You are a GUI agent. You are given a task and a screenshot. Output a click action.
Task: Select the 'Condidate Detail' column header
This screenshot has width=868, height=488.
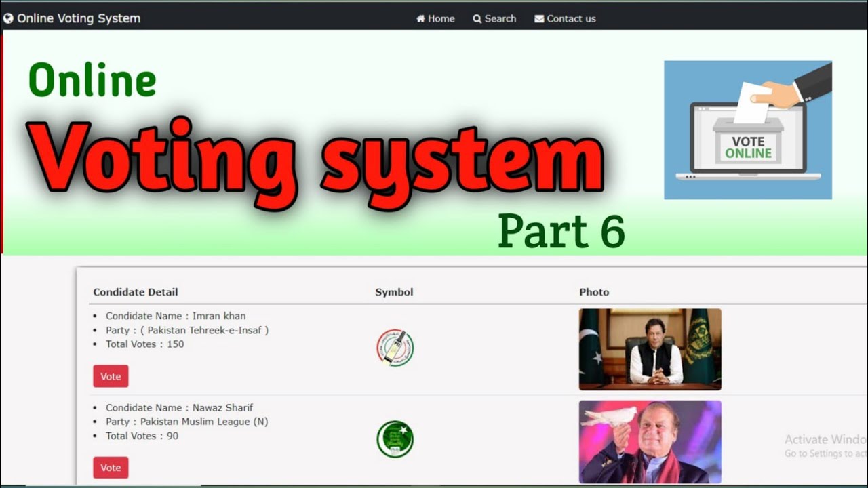tap(136, 292)
